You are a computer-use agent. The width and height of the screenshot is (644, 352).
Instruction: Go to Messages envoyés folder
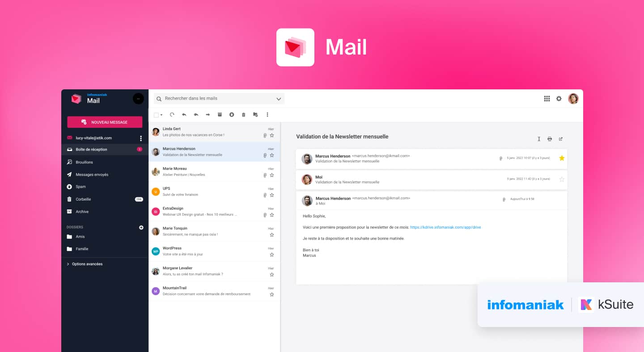(92, 175)
